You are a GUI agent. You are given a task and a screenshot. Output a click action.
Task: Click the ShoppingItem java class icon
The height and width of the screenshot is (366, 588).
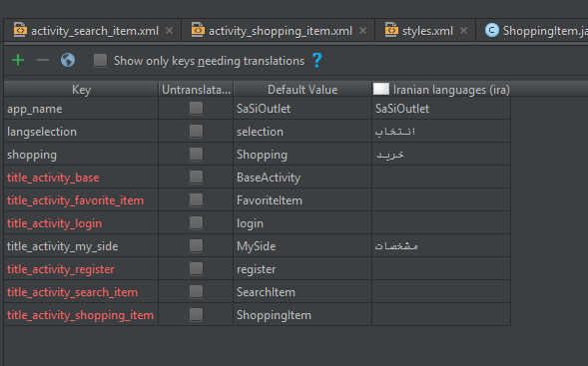(x=491, y=30)
